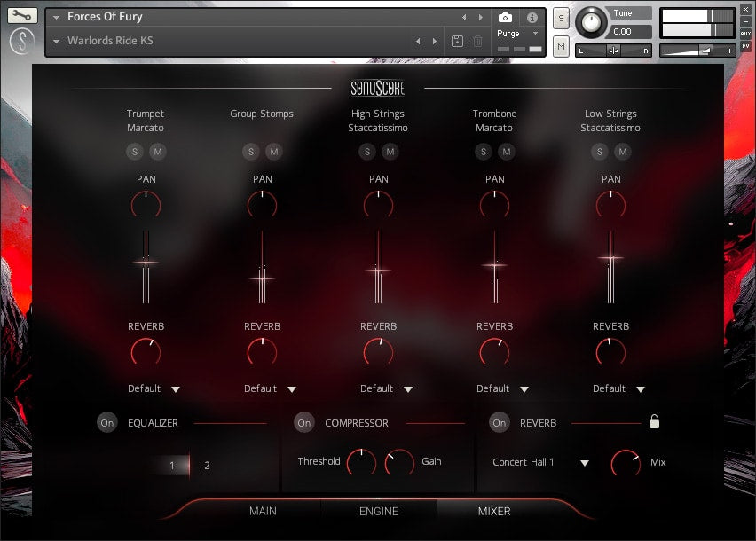Solo the Low Strings Staccatissimo channel
This screenshot has width=756, height=541.
[x=599, y=152]
